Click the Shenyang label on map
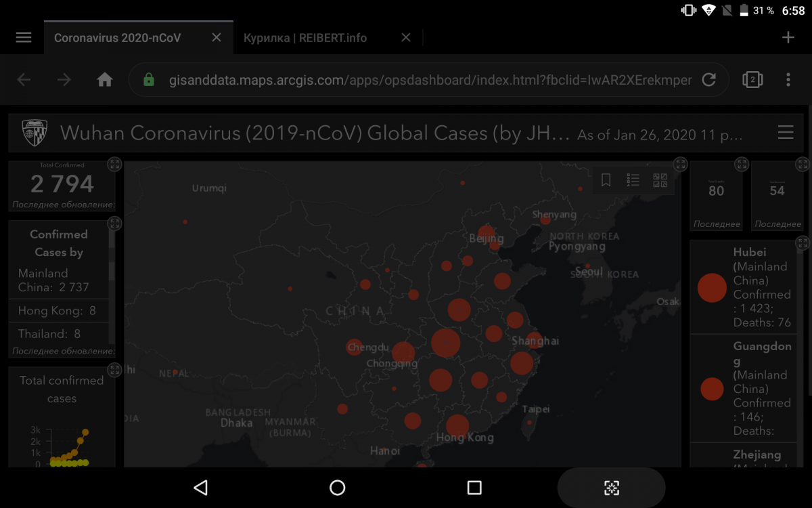Screen dimensions: 812x508 tap(554, 215)
